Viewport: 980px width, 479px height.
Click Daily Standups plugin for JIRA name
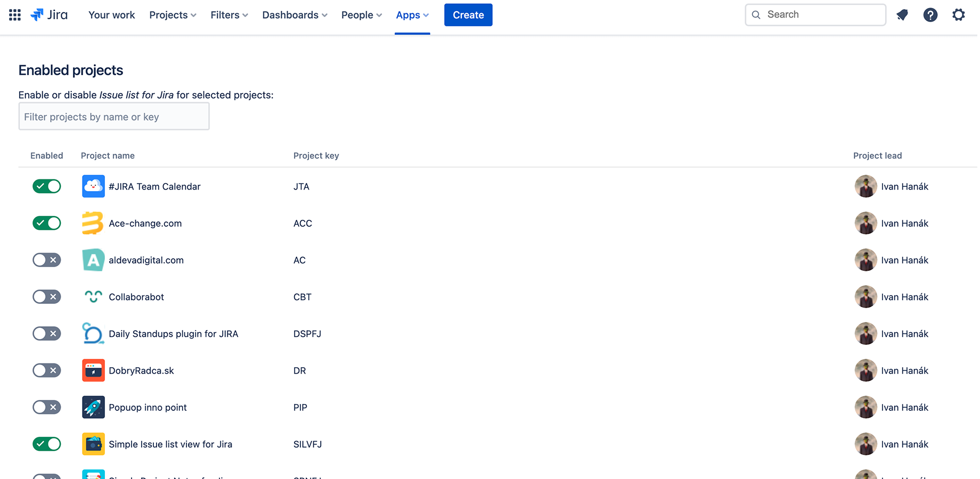coord(173,333)
